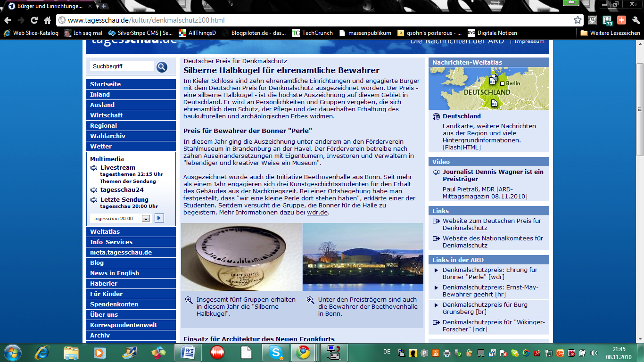The width and height of the screenshot is (644, 362).
Task: Click the Beethovenhalle night photo thumbnail
Action: click(363, 257)
